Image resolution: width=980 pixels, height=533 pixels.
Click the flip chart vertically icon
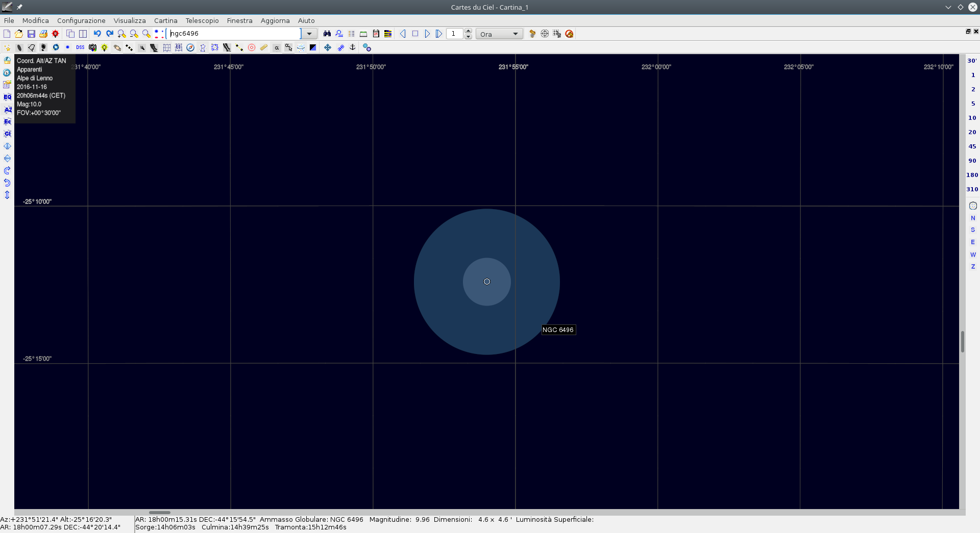7,158
